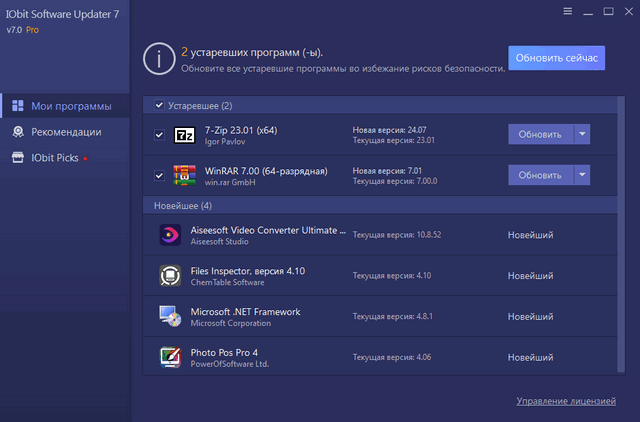
Task: Click the info icon beside outdated programs notice
Action: pyautogui.click(x=156, y=58)
